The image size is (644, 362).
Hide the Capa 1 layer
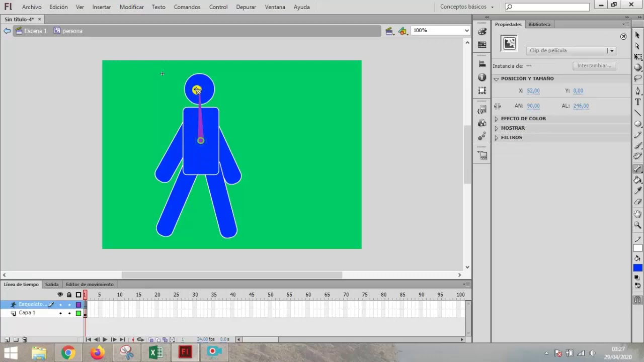tap(60, 313)
